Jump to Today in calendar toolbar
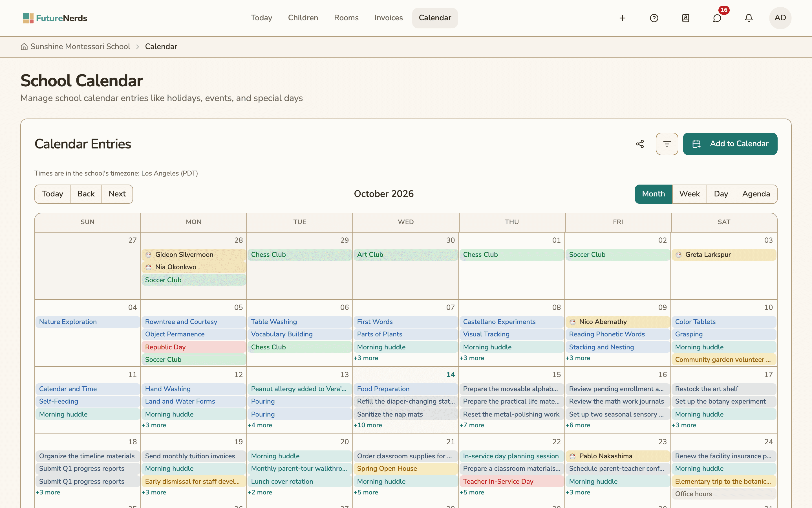 coord(52,194)
